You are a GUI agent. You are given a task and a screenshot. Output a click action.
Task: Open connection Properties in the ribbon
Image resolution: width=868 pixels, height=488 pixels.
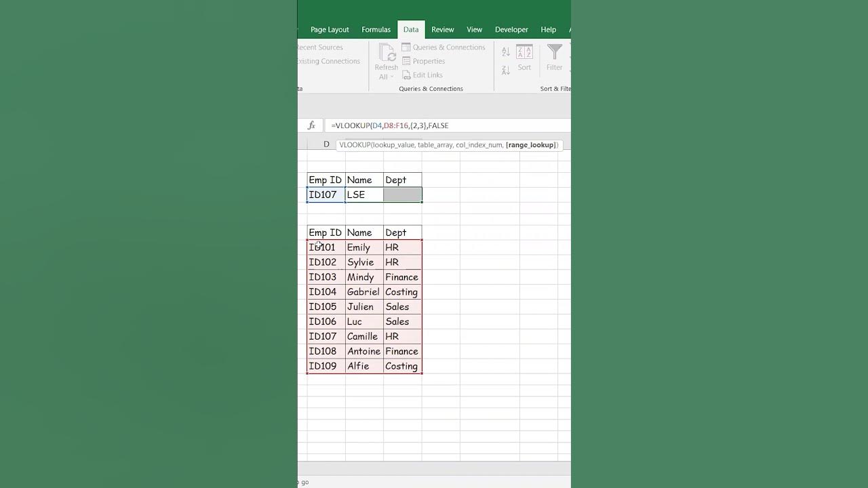[x=423, y=61]
